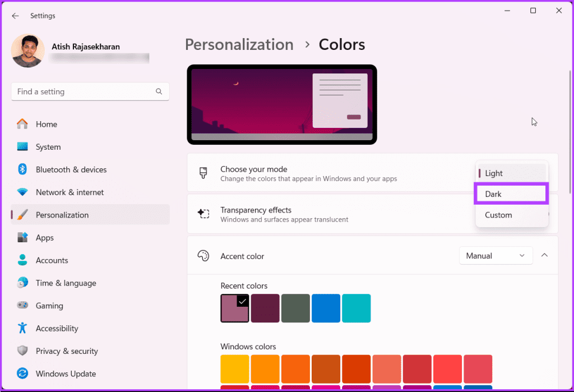Select the checked pink recent color swatch
The image size is (574, 392).
[x=234, y=308]
